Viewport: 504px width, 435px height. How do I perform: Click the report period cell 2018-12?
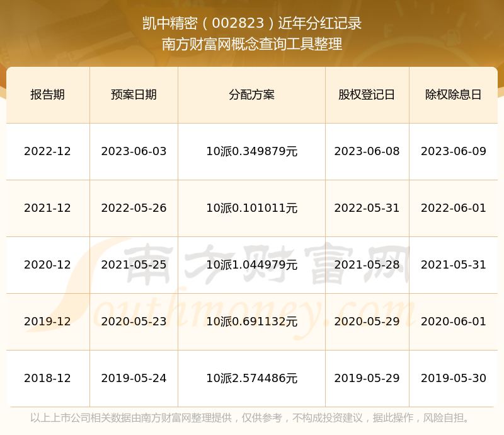click(48, 378)
